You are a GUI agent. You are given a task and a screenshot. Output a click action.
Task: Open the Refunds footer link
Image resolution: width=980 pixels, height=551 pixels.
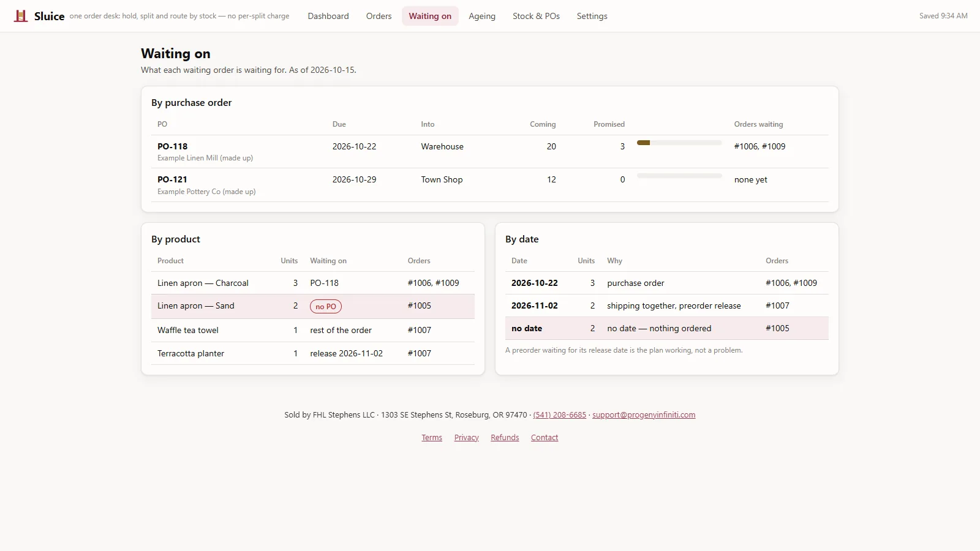pyautogui.click(x=505, y=437)
